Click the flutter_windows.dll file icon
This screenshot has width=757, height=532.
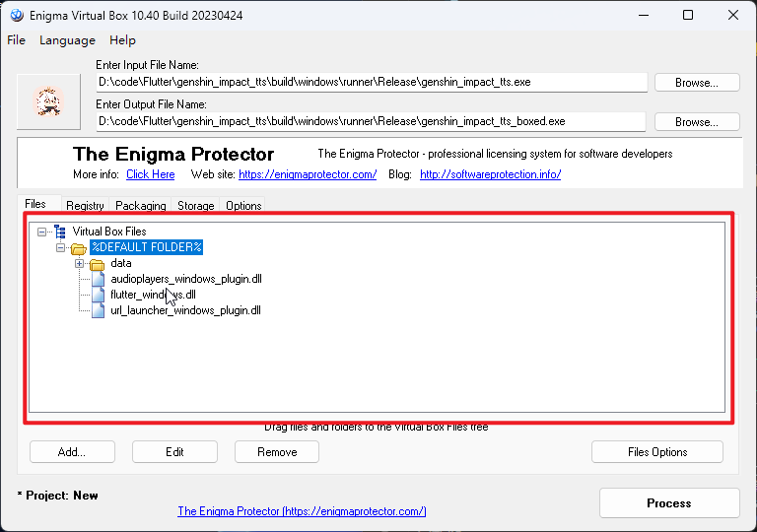point(97,295)
